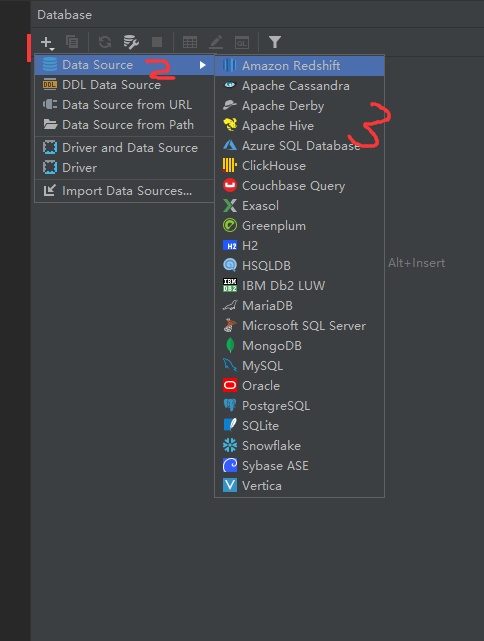The height and width of the screenshot is (641, 484).
Task: Pick Couchbase Query data source
Action: [x=299, y=186]
